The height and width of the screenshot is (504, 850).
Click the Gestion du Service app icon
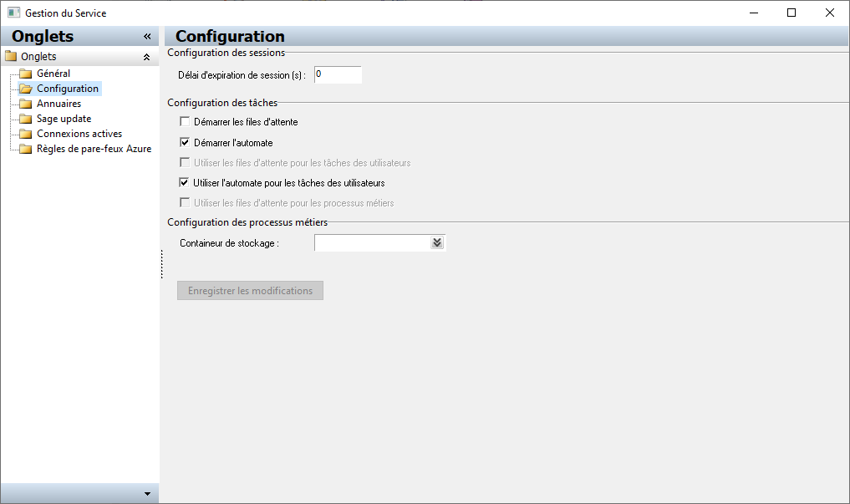pos(13,13)
